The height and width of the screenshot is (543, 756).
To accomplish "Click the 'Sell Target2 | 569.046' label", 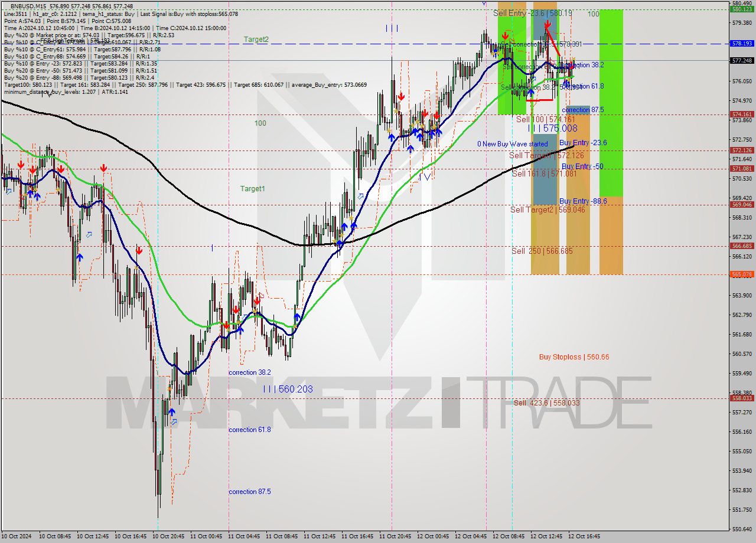I will click(x=548, y=210).
